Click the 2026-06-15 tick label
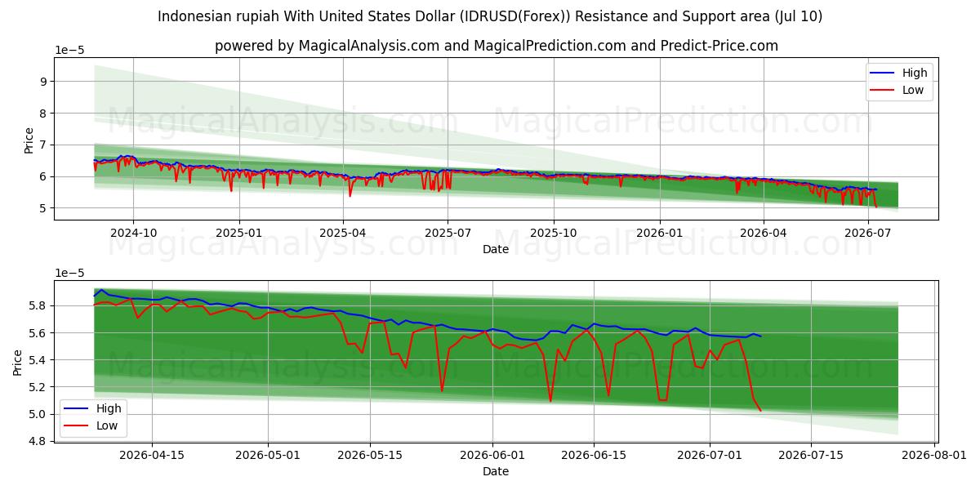The width and height of the screenshot is (980, 490). (x=595, y=455)
